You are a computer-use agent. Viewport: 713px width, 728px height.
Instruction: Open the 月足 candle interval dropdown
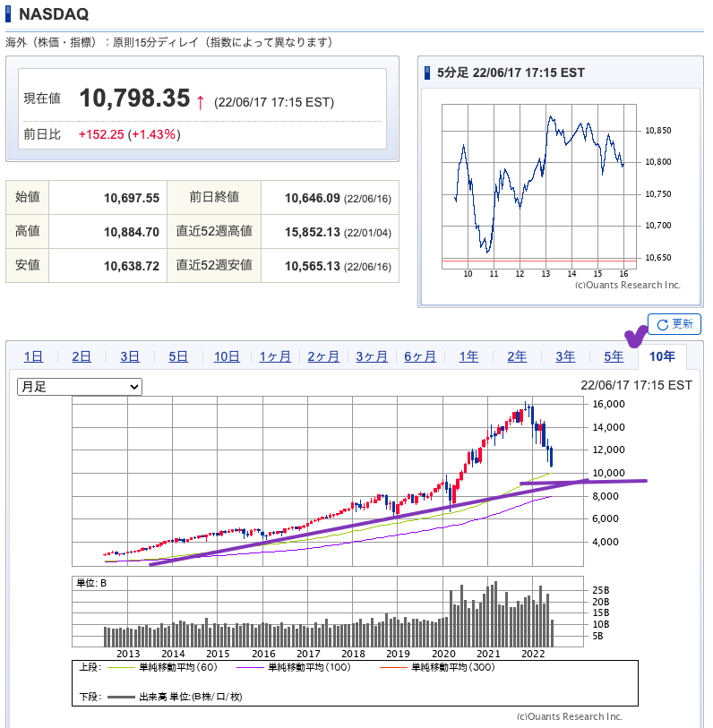tap(80, 387)
